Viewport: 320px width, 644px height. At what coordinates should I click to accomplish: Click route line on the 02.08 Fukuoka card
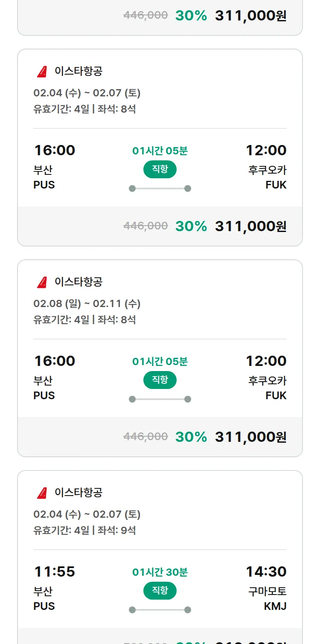[x=160, y=399]
